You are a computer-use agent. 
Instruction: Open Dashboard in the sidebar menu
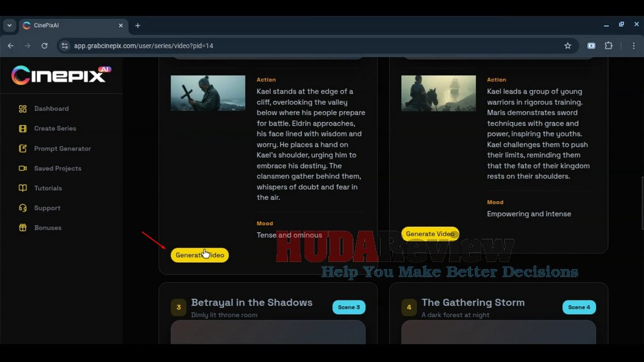pyautogui.click(x=52, y=109)
